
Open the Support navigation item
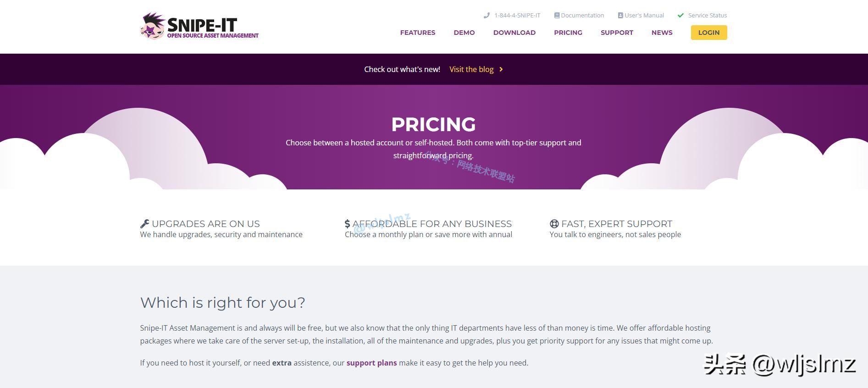[617, 33]
